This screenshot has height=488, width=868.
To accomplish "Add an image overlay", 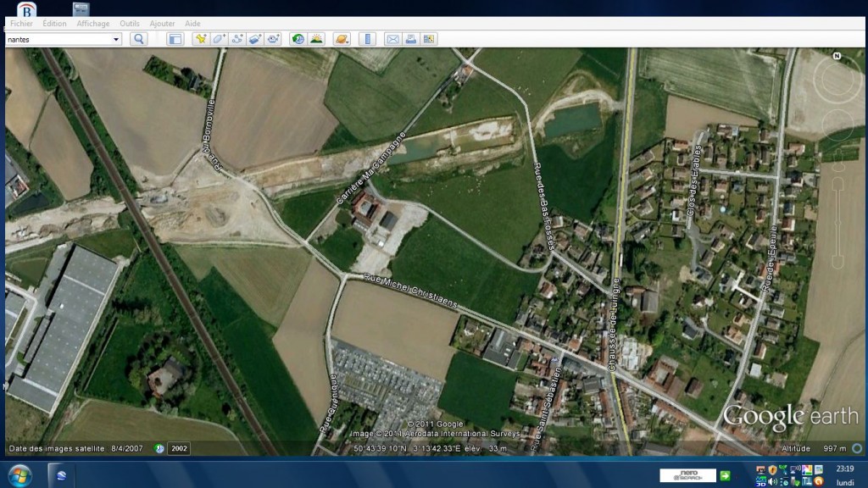I will (255, 39).
